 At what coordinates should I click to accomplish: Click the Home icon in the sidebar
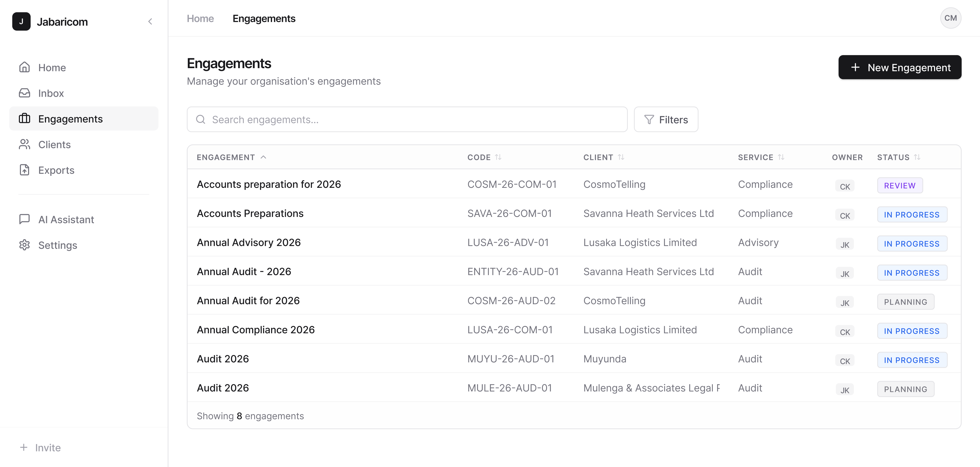click(x=24, y=67)
